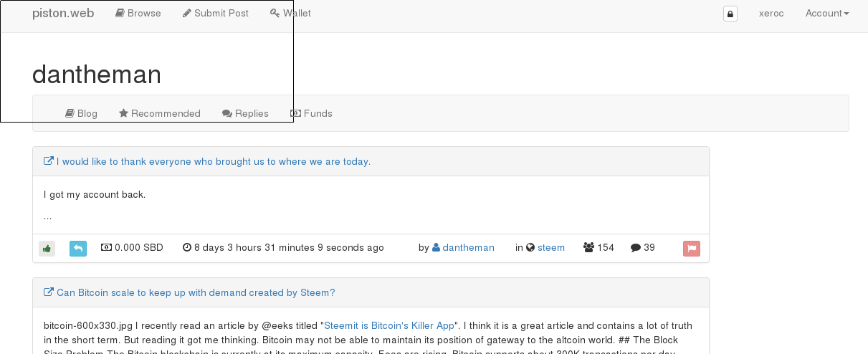868x354 pixels.
Task: Switch to the Blog tab
Action: click(x=81, y=113)
